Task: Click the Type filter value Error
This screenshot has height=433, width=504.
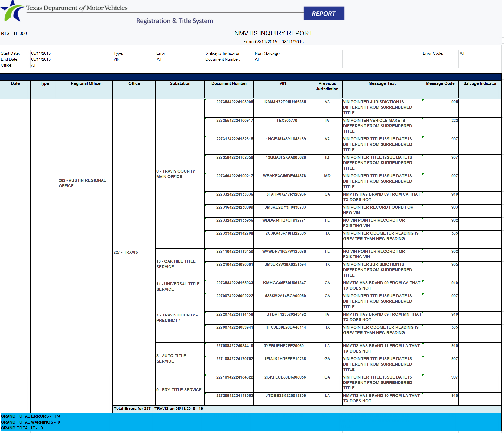Action: point(161,53)
